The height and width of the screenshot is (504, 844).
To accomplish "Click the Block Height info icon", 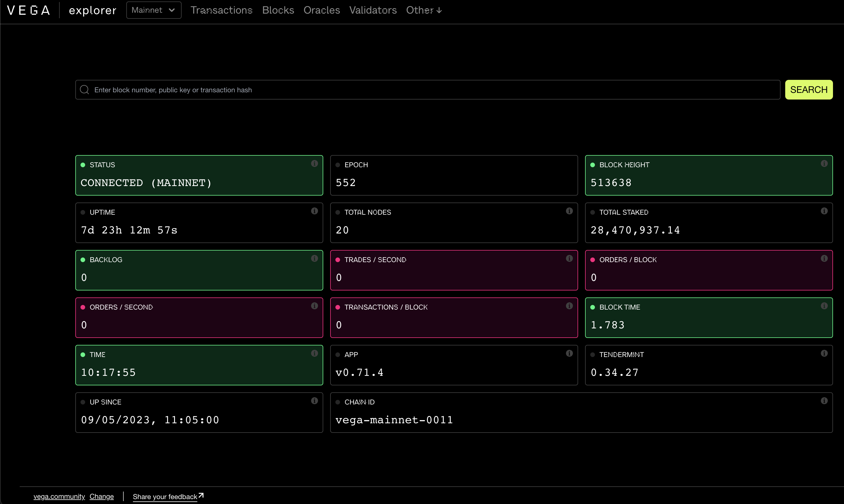I will (824, 163).
